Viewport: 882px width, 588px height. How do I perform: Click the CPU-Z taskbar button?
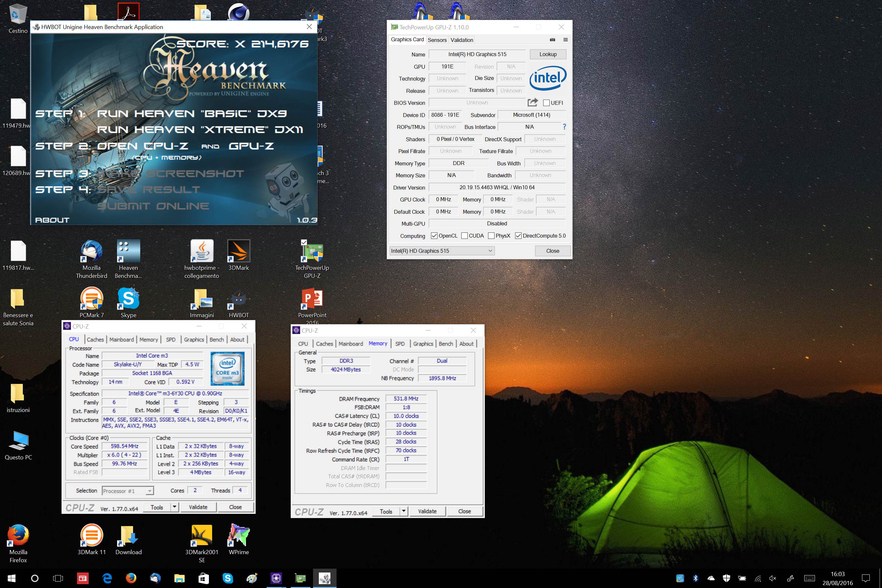click(x=276, y=578)
